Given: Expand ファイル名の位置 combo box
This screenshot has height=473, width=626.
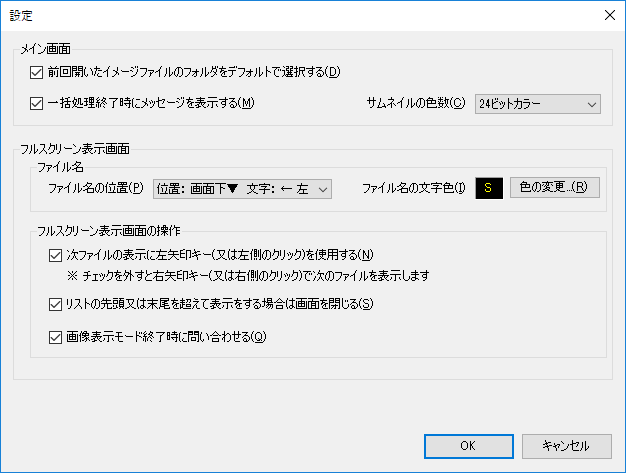Looking at the screenshot, I should tap(242, 189).
